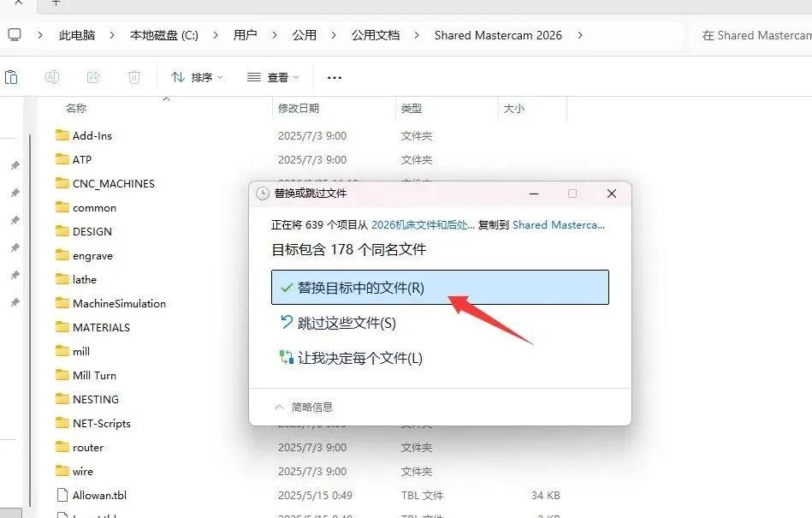This screenshot has width=812, height=518.
Task: Select the engrave folder
Action: 84,255
